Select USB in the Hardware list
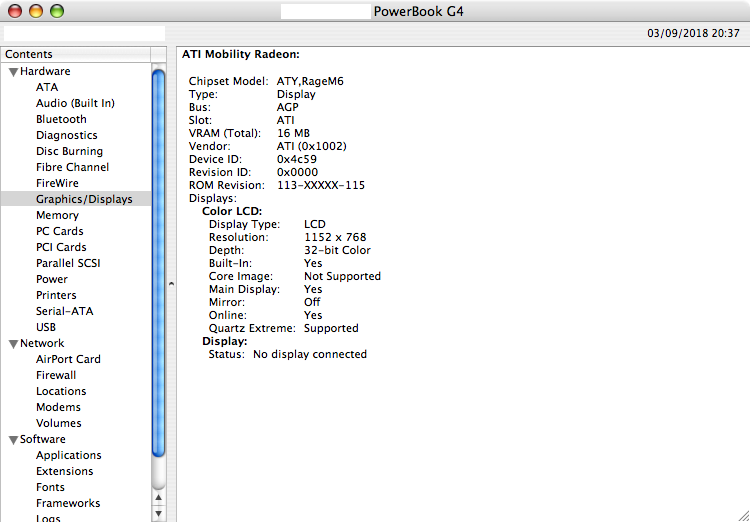Image resolution: width=750 pixels, height=522 pixels. pyautogui.click(x=46, y=327)
